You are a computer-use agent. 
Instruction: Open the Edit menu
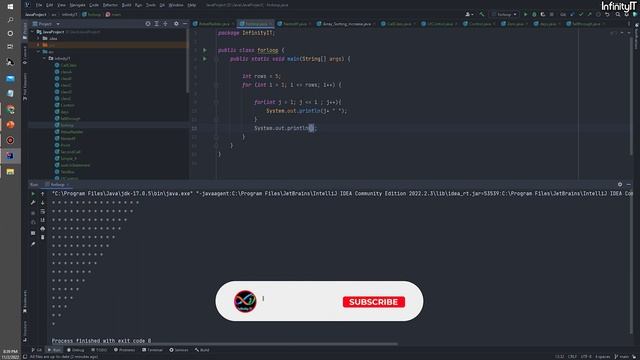(x=49, y=5)
